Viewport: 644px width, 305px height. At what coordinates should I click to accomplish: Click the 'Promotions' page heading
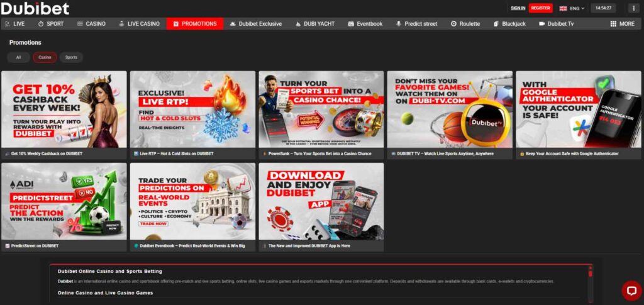(25, 43)
